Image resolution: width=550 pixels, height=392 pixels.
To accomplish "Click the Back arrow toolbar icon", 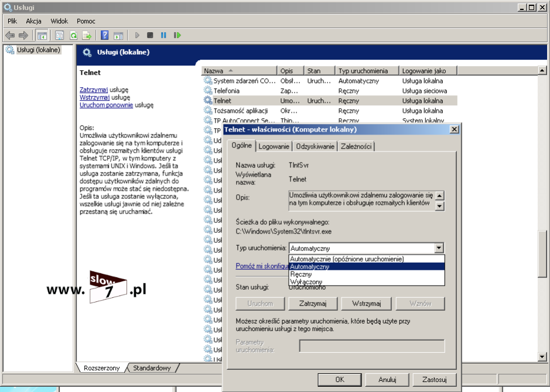I will click(x=10, y=35).
